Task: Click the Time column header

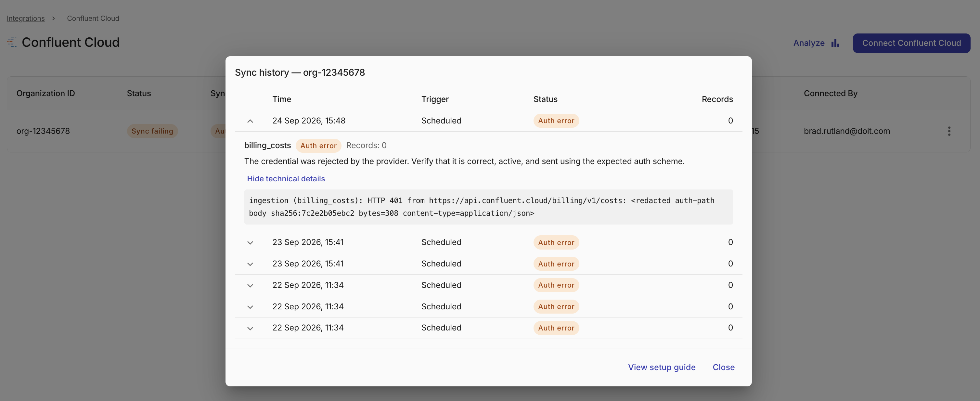Action: [281, 99]
